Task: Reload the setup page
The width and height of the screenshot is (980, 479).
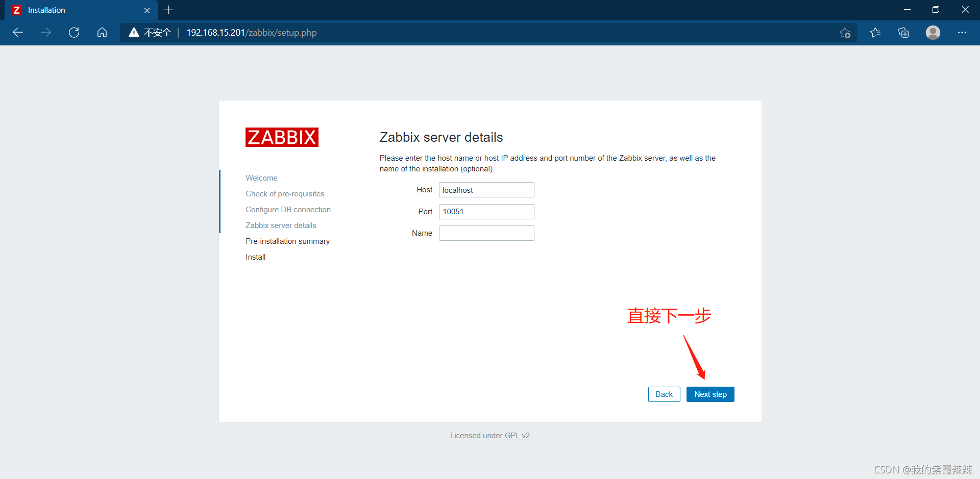Action: click(x=74, y=33)
